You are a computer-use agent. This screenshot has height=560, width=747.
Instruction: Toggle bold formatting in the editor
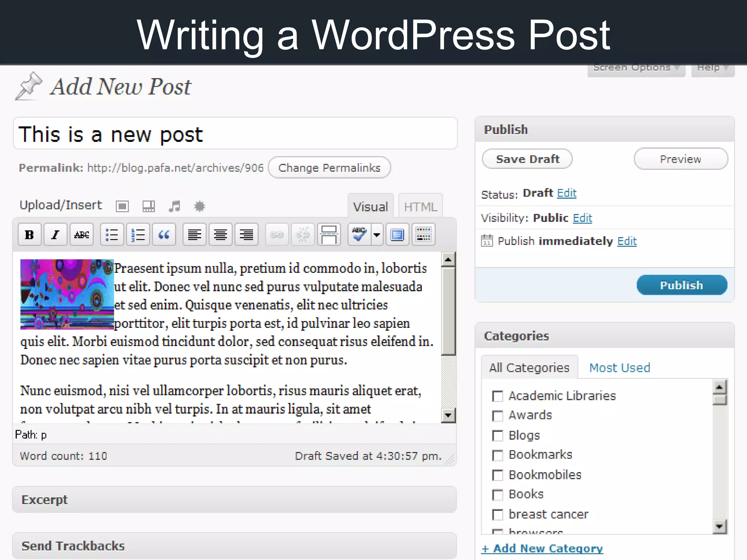[30, 234]
